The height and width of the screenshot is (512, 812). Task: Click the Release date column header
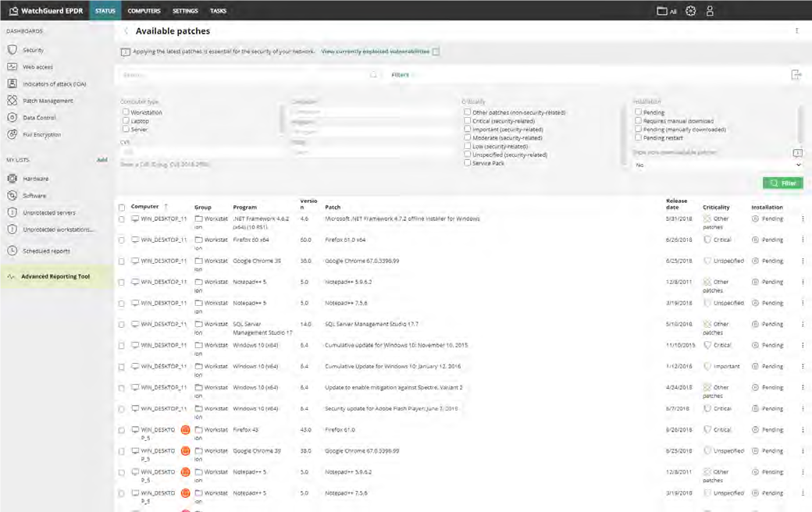pos(676,204)
